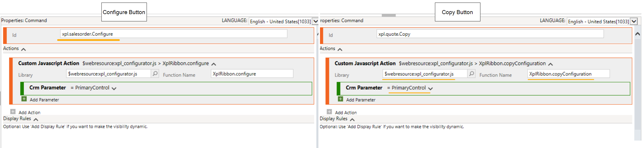Viewport: 644px width, 148px height.
Task: Click the 'Crm Parameter' label in Copy panel
Action: click(364, 88)
